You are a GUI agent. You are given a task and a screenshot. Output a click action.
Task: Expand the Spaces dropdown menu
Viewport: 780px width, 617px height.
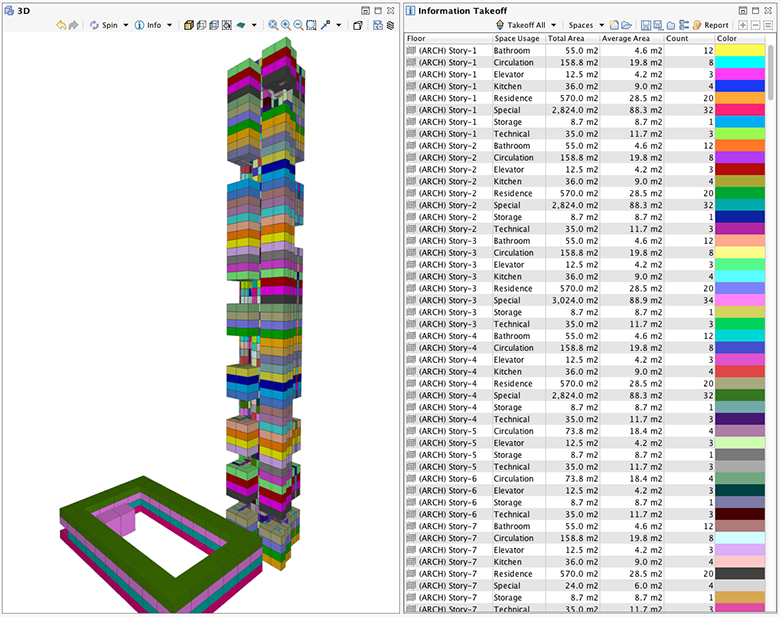pyautogui.click(x=602, y=25)
